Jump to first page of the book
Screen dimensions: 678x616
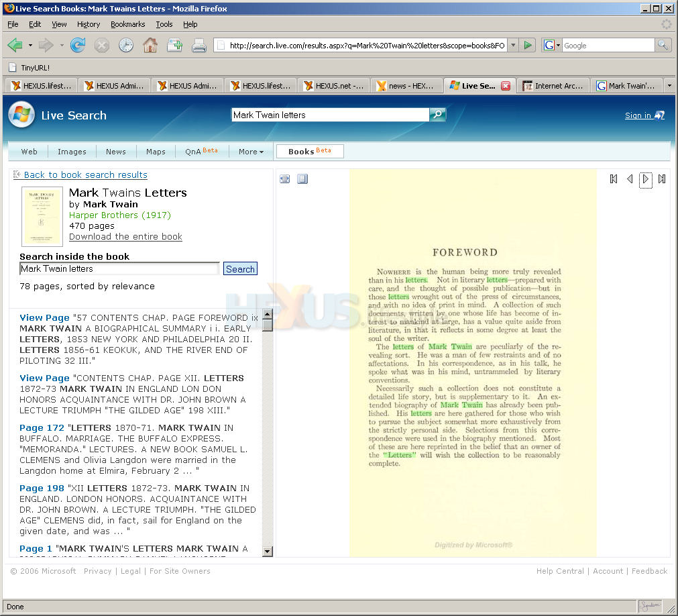click(614, 179)
